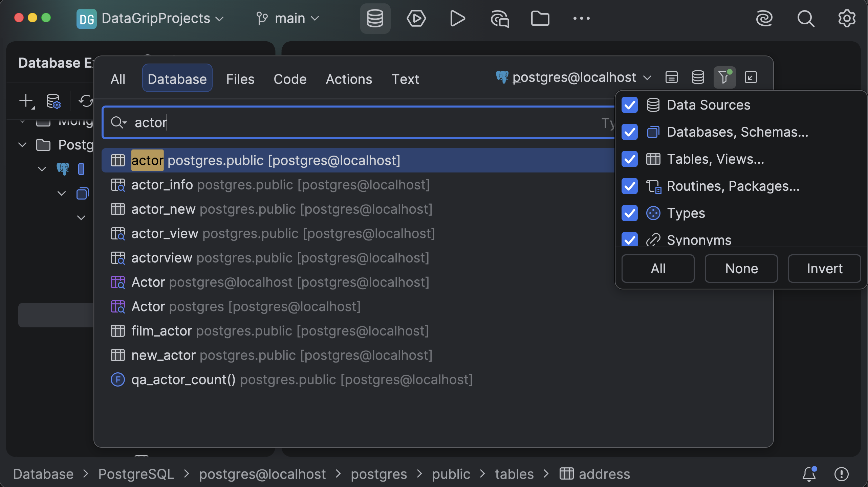Click the Run triangle icon
The image size is (868, 487).
(x=457, y=19)
